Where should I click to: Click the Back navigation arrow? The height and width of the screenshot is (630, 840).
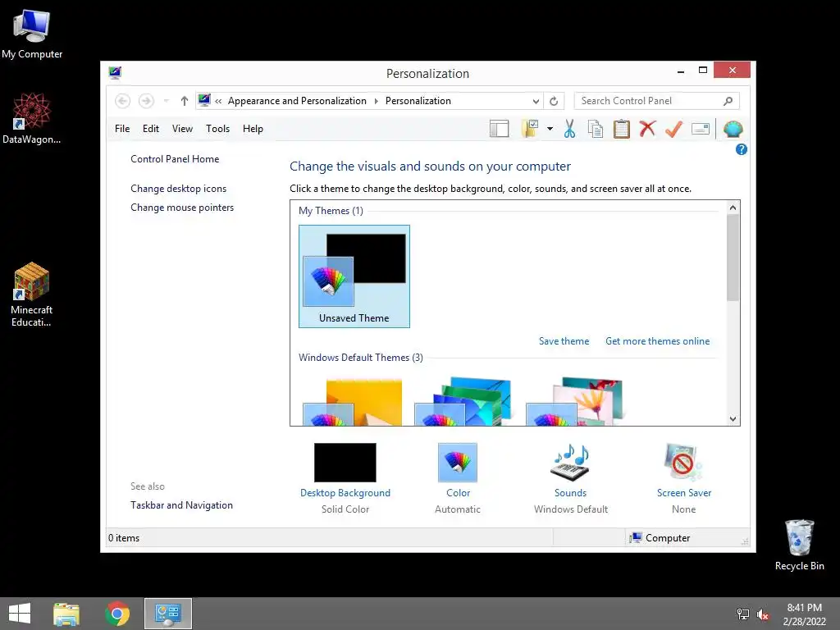[x=123, y=101]
